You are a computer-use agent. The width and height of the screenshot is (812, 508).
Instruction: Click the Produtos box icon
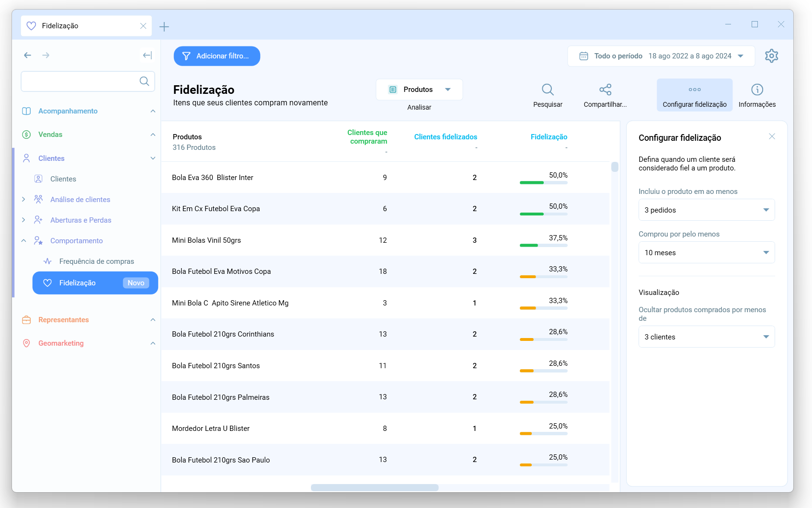393,90
